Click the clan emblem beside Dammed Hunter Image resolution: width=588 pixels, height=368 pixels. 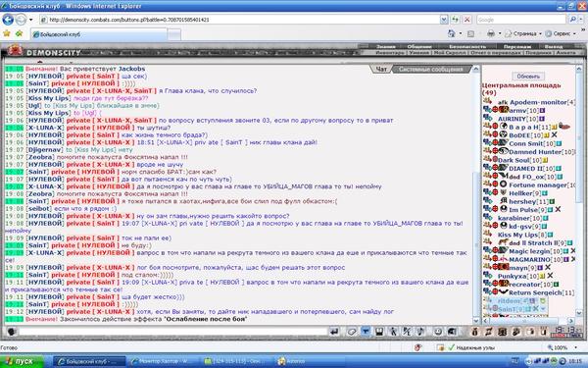pos(504,151)
